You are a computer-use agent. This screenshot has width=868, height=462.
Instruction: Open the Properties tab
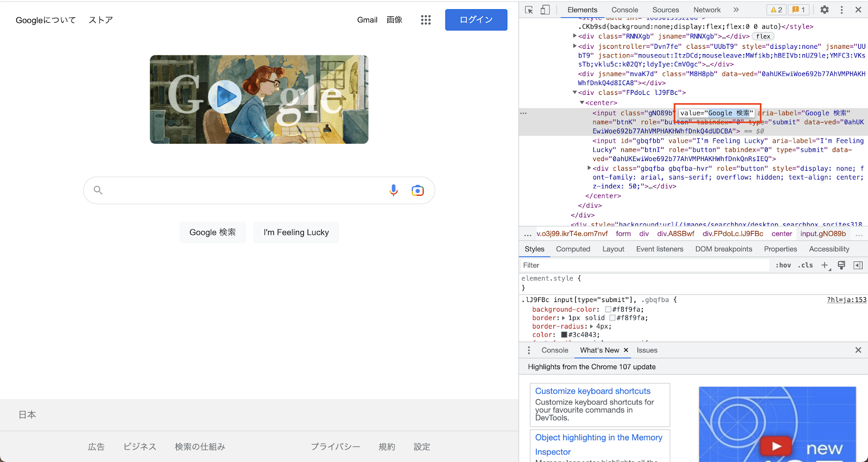point(780,249)
